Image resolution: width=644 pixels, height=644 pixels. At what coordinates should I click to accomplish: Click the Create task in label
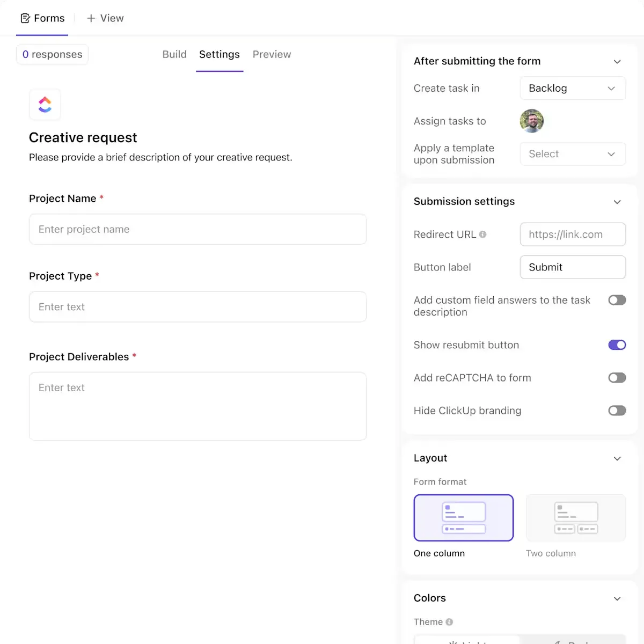[447, 88]
